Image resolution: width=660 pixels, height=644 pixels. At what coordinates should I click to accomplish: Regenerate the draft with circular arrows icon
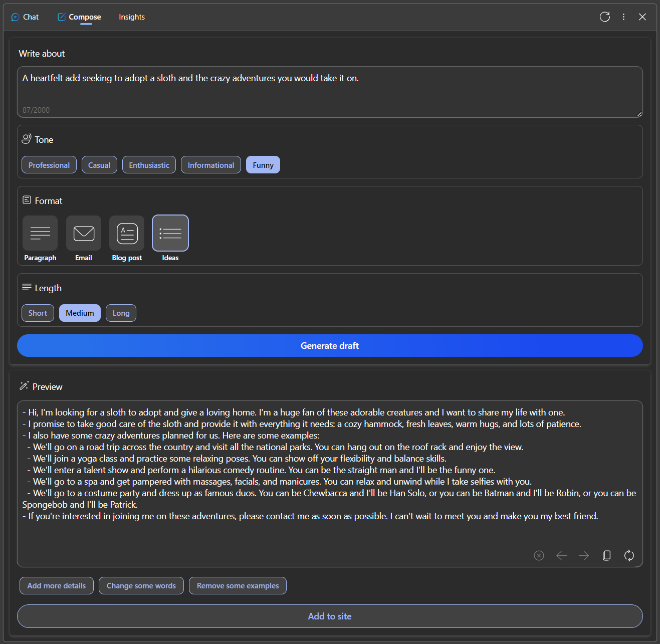click(x=629, y=555)
